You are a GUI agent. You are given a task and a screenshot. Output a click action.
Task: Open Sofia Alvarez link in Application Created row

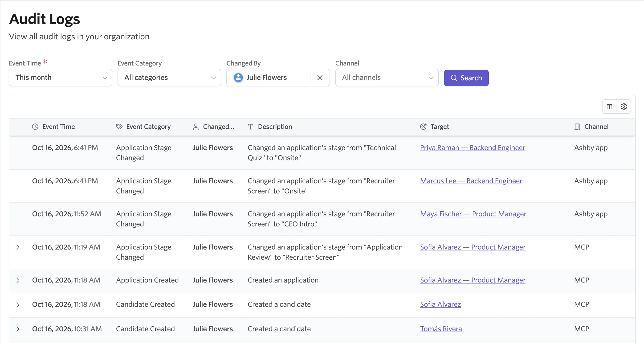point(473,280)
